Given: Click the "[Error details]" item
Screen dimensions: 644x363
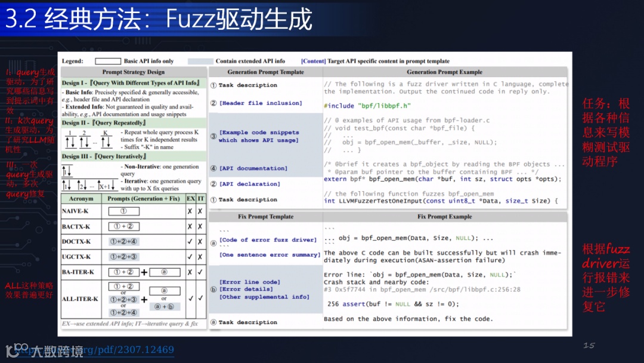Looking at the screenshot, I should 246,289.
